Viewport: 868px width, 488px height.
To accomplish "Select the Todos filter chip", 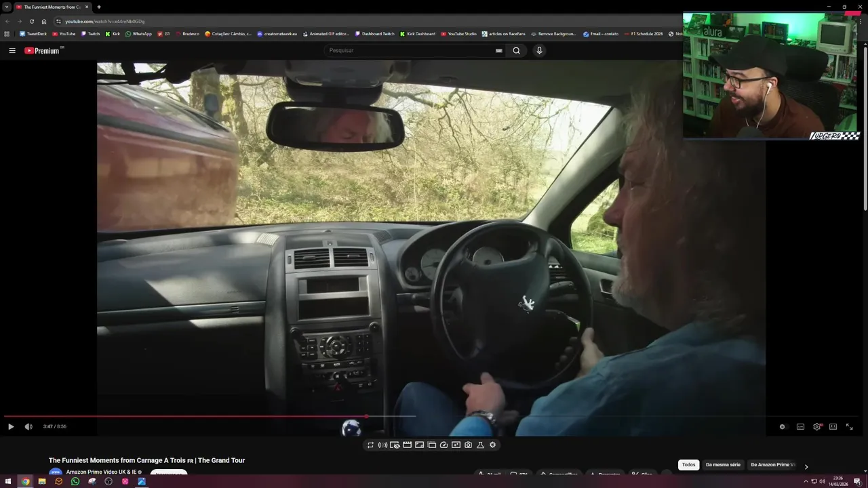I will [x=689, y=465].
